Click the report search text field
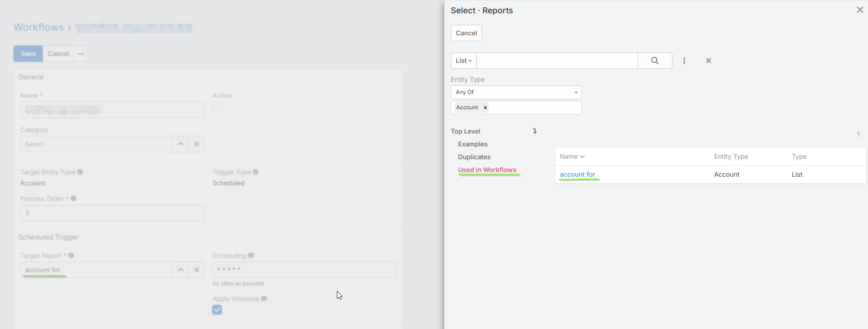868x329 pixels. pos(557,61)
